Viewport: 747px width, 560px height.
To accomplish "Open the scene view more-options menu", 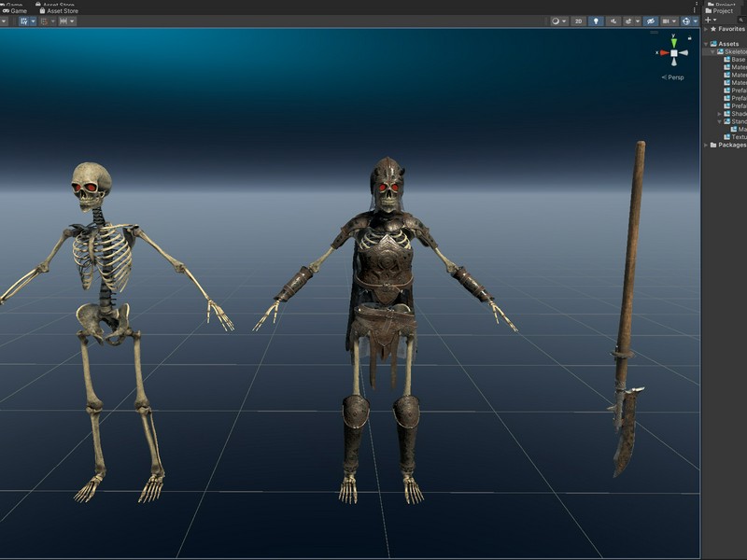I will point(695,10).
